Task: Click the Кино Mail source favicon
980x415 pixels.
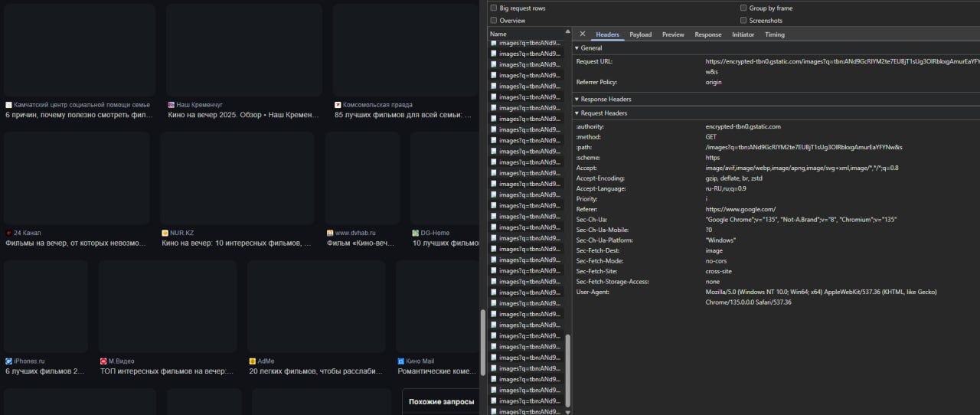Action: pyautogui.click(x=400, y=361)
